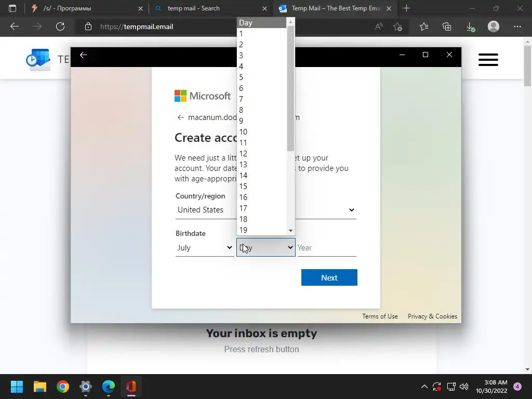Return to email entry via back arrow

[x=180, y=117]
